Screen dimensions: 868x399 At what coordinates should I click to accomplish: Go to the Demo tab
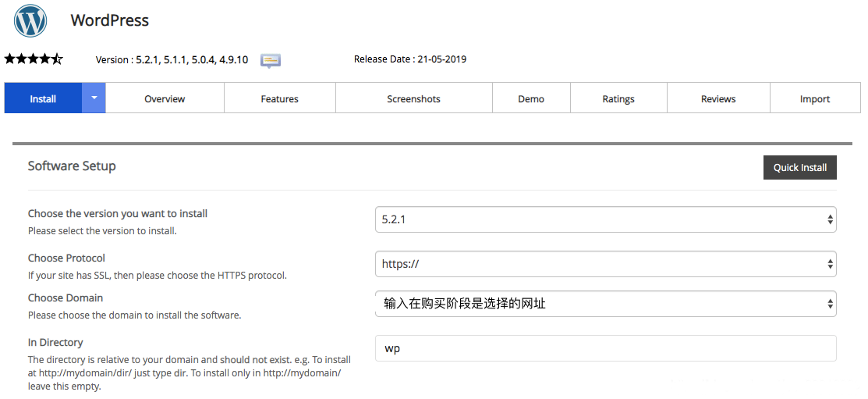click(x=531, y=98)
